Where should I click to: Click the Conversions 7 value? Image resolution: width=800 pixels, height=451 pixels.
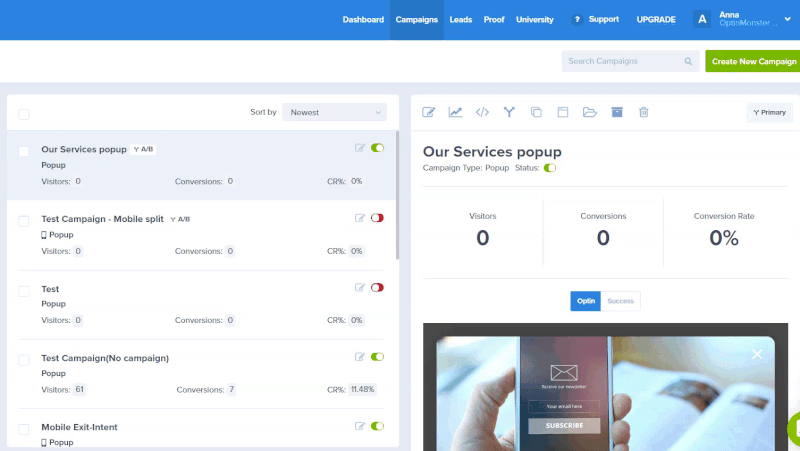(x=231, y=389)
